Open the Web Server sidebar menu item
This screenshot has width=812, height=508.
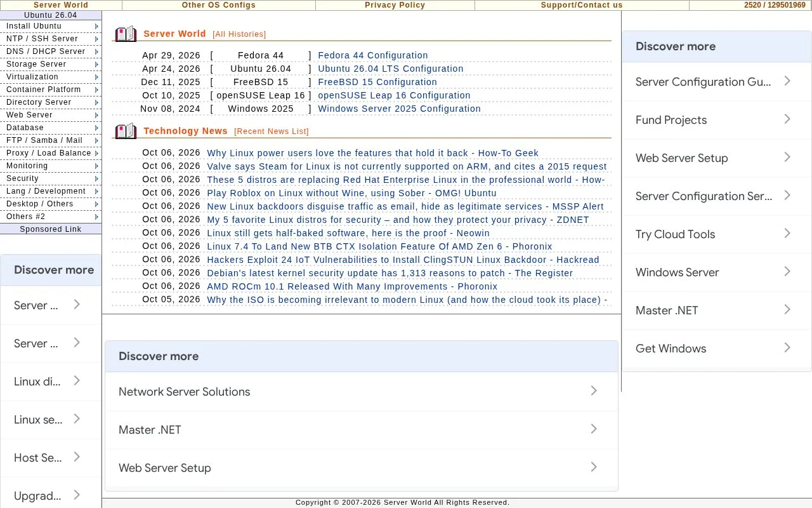51,115
